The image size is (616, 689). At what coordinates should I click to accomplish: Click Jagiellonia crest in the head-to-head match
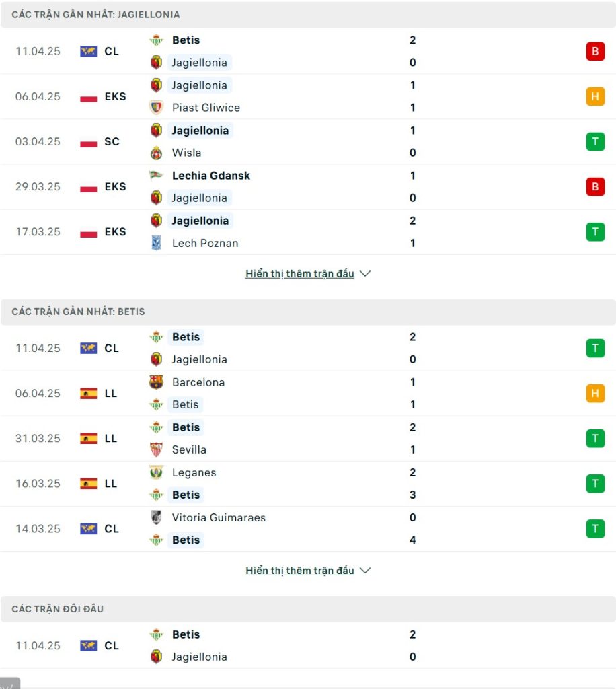[x=156, y=657]
